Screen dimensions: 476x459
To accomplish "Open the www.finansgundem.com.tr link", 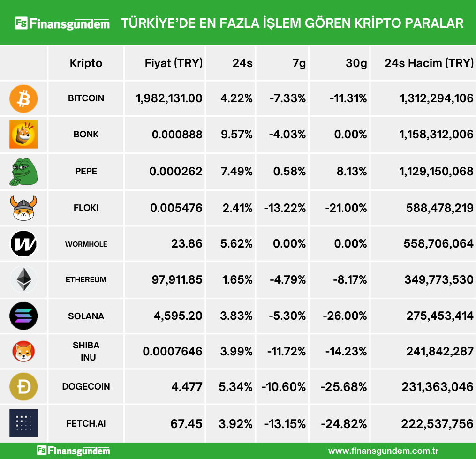I will tap(383, 451).
